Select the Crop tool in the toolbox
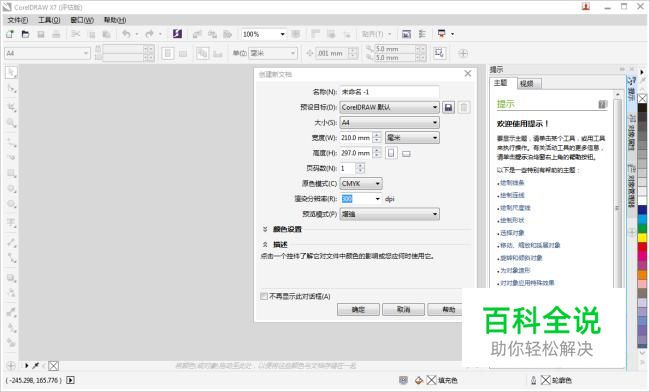Viewport: 650px width, 392px height. click(11, 107)
